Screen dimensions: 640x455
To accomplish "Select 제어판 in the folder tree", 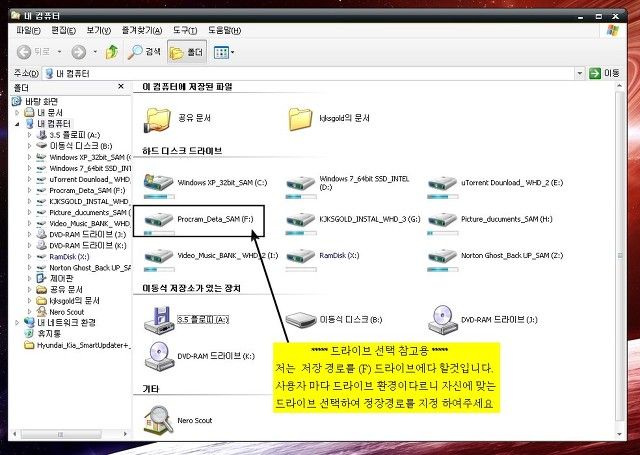I will coord(61,278).
